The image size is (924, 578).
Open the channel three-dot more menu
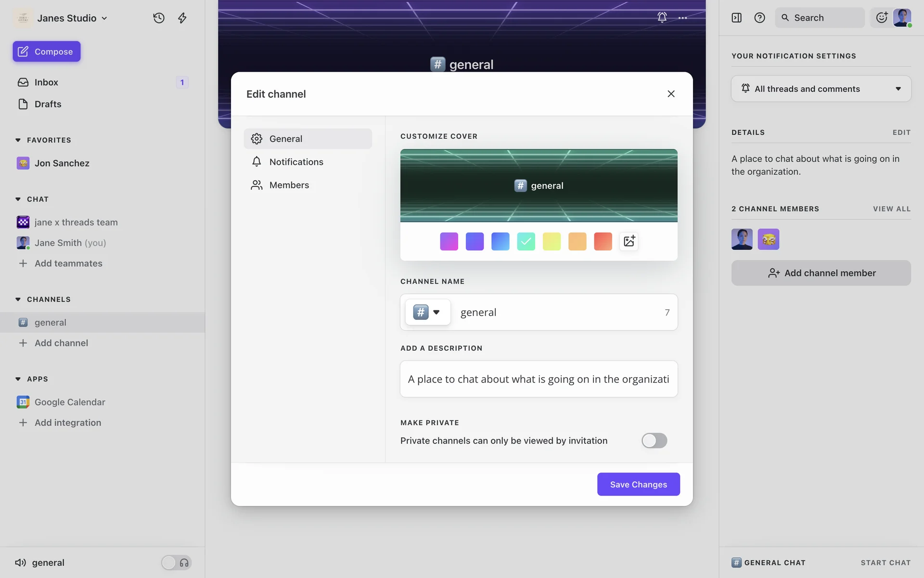682,18
